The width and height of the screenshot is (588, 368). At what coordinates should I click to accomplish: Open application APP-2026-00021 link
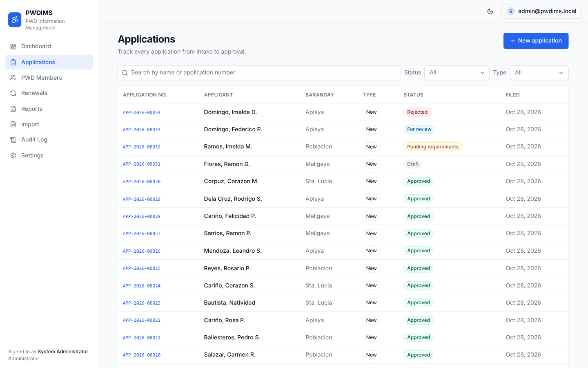[142, 338]
